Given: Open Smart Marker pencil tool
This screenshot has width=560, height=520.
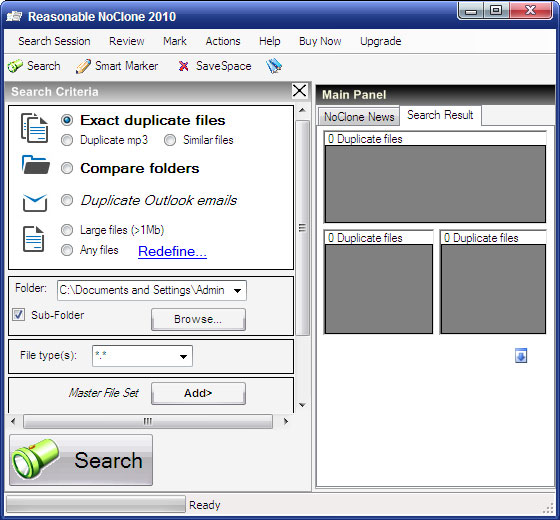Looking at the screenshot, I should coord(83,66).
